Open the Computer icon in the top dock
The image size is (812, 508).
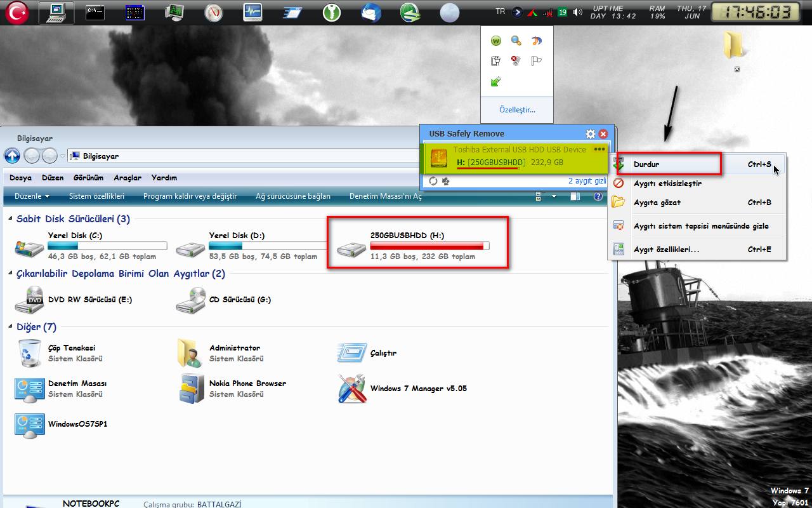pyautogui.click(x=56, y=11)
